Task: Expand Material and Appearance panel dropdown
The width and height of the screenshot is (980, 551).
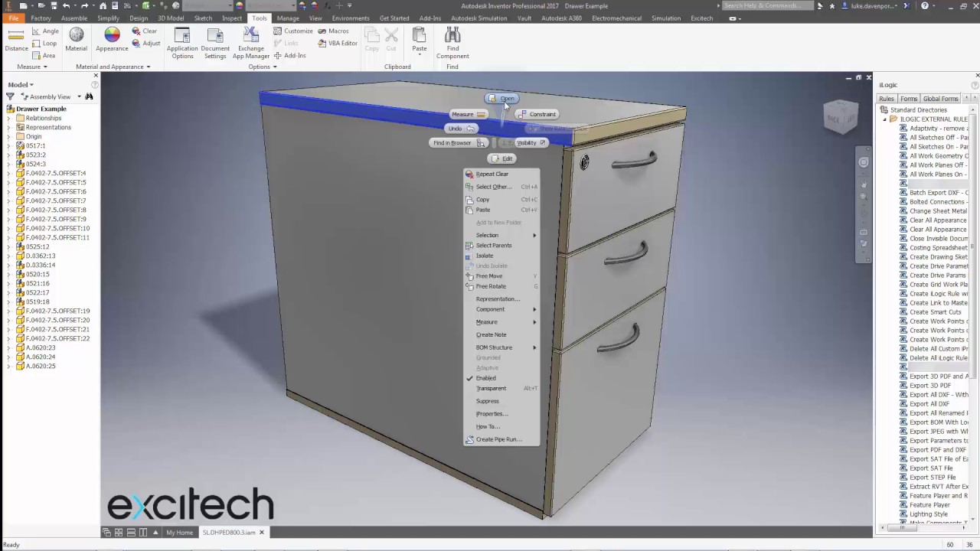Action: [113, 67]
